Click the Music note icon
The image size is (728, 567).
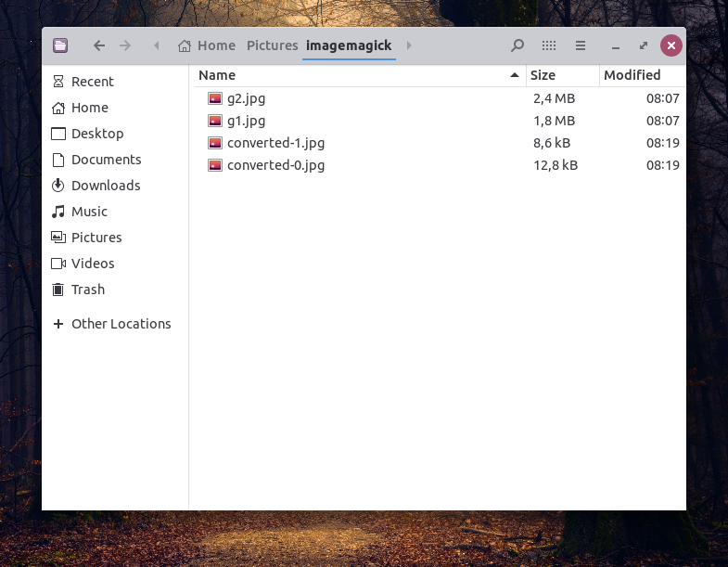point(58,212)
